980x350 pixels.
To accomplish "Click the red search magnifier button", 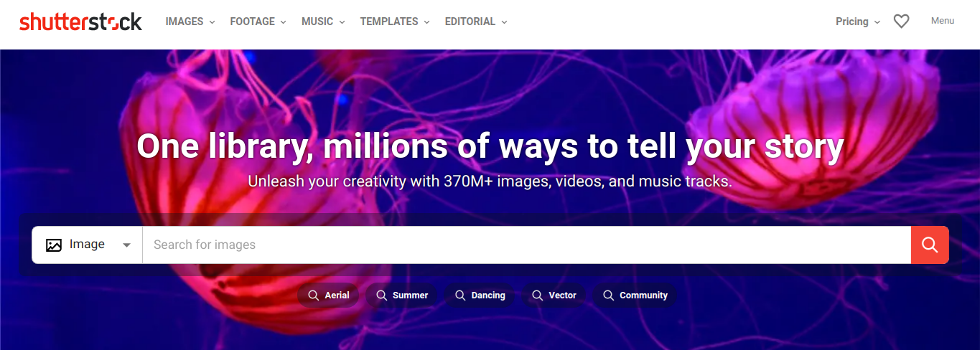I will [930, 245].
